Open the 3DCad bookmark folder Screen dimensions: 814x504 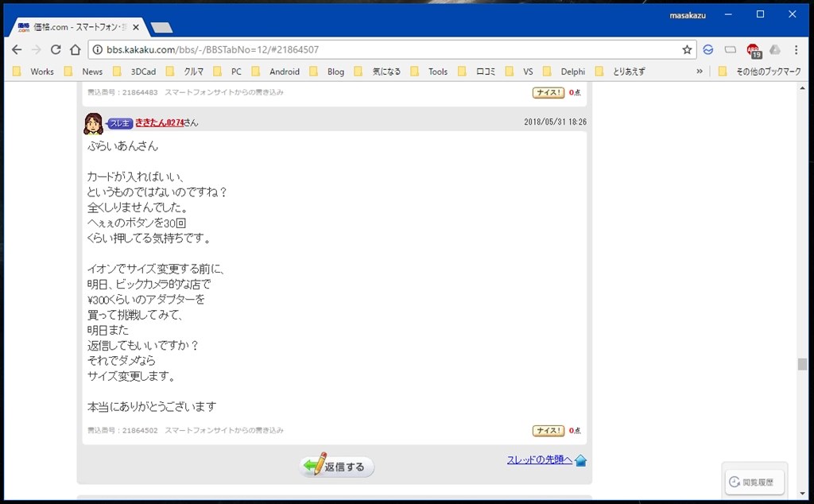pos(134,72)
